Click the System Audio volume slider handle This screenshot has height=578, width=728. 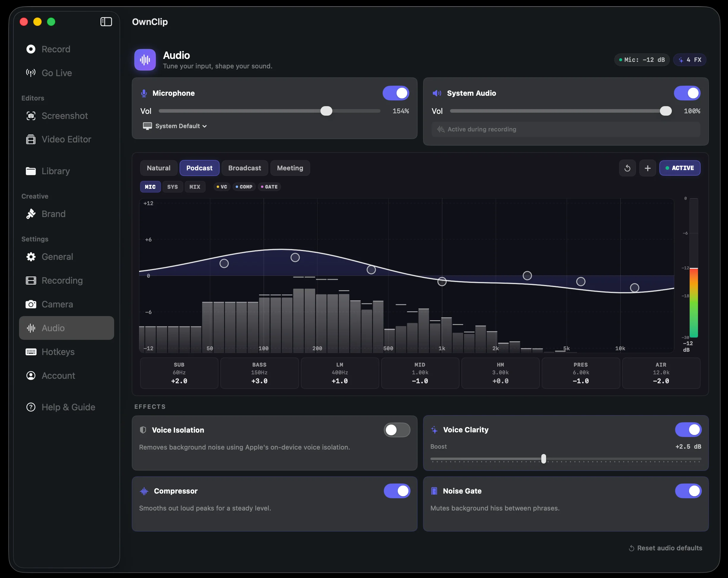666,111
